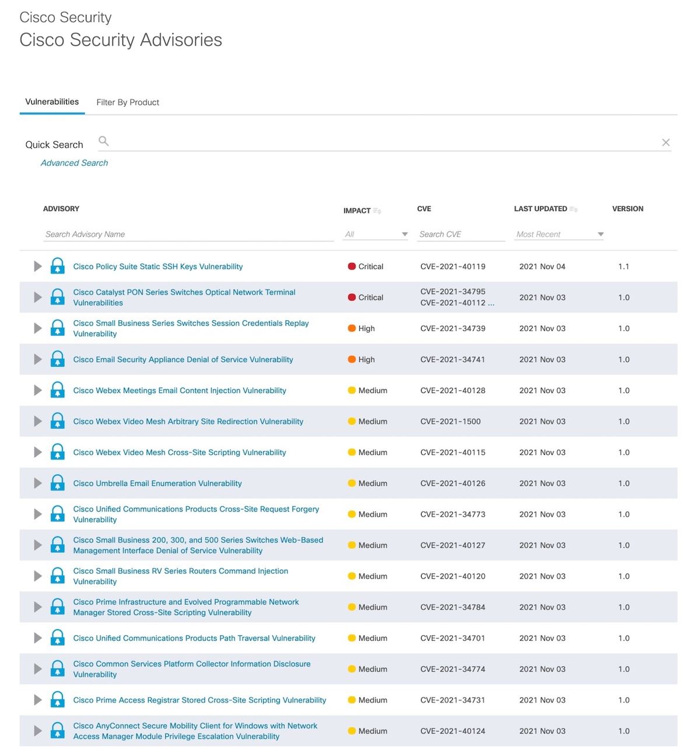The image size is (700, 750).
Task: Click the lock icon for Webex Meetings Email Injection
Action: 57,390
